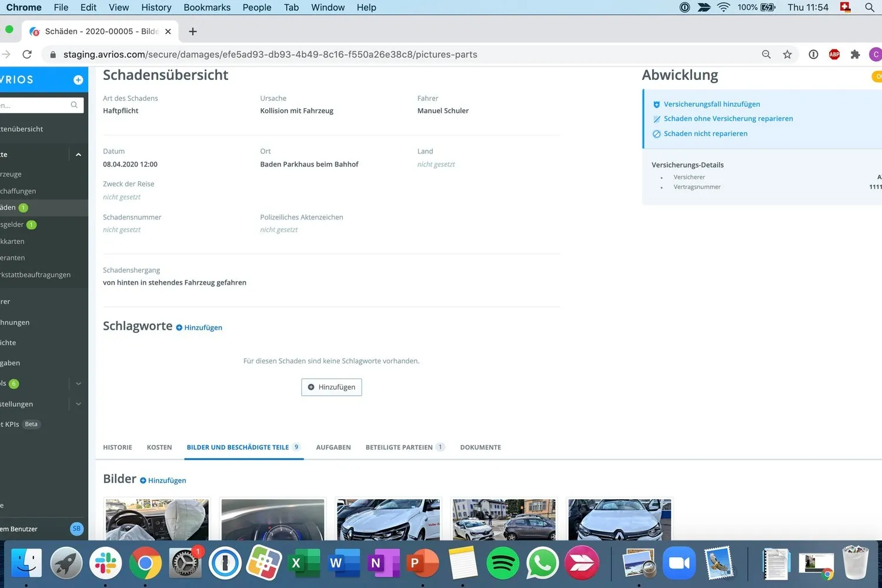
Task: Expand the sidebar item with badge 6
Action: 78,383
